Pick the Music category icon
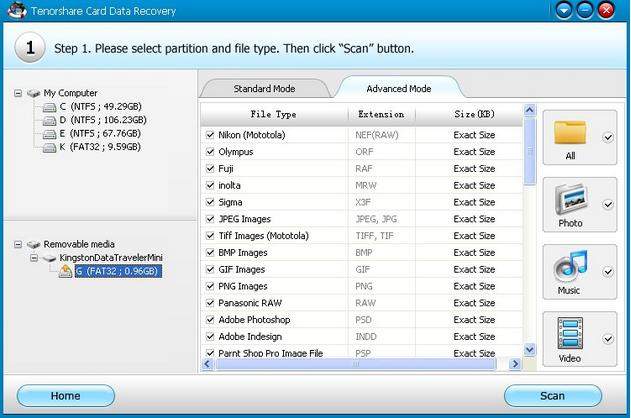 pos(570,266)
